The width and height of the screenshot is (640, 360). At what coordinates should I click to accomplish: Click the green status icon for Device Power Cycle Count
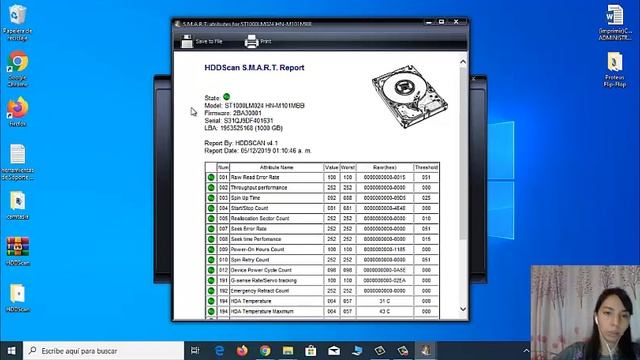211,270
